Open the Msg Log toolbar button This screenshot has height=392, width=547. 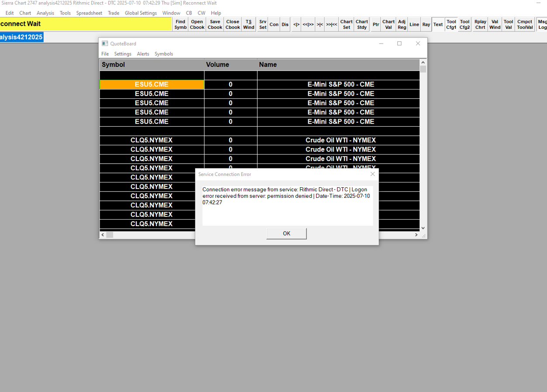click(x=542, y=24)
